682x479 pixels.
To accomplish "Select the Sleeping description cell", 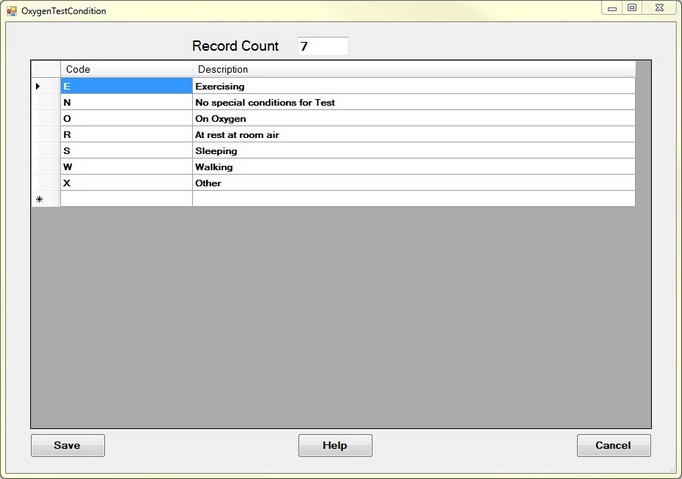I will point(413,150).
